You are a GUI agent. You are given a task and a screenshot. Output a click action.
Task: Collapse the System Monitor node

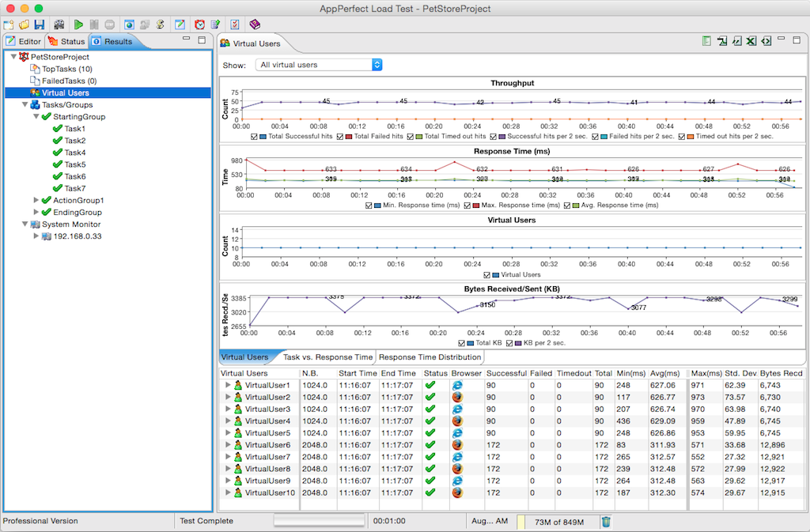[25, 224]
